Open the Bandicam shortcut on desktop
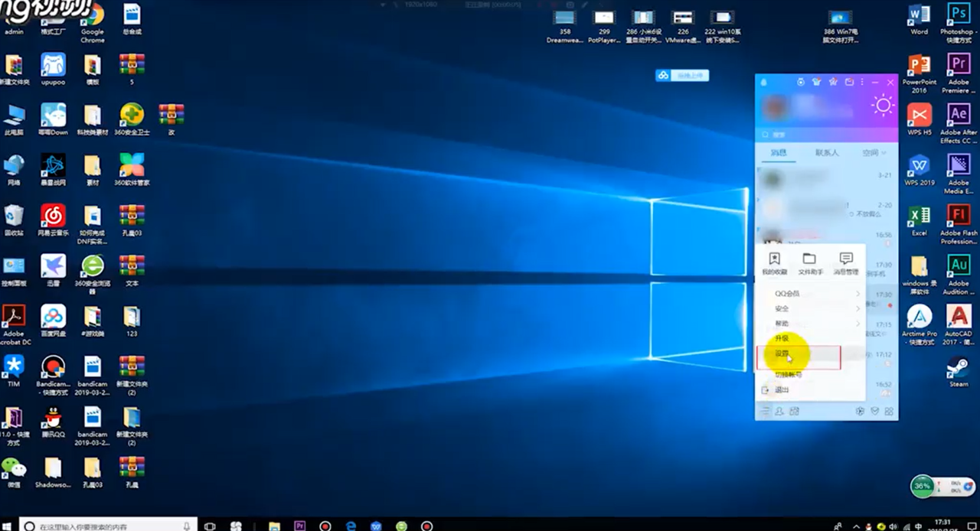980x531 pixels. (53, 375)
